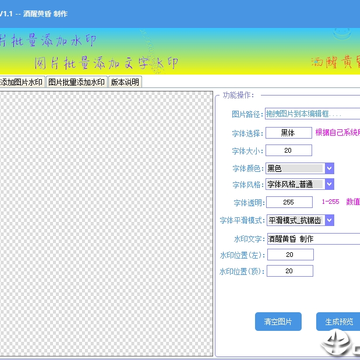Click the 功能操作 group title
Viewport: 360px width, 360px height.
tap(238, 95)
